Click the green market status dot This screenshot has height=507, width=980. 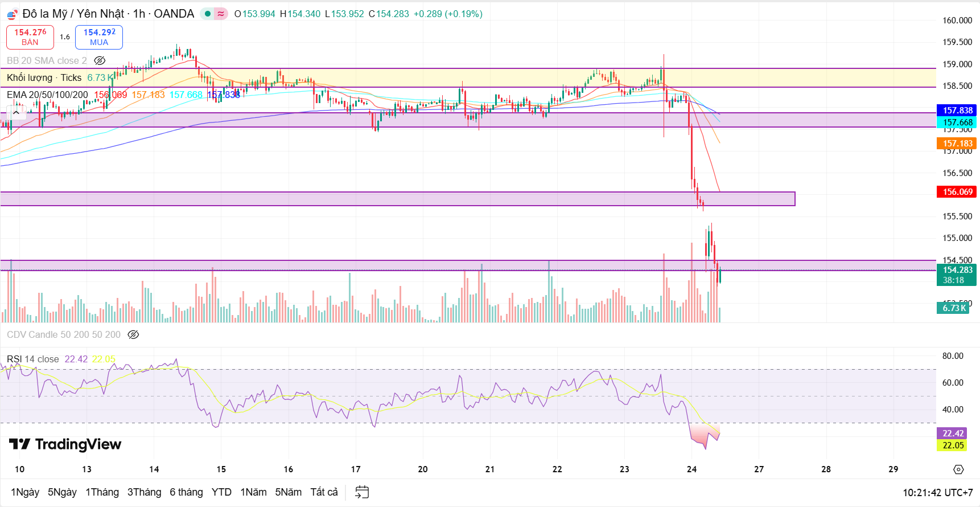click(208, 14)
